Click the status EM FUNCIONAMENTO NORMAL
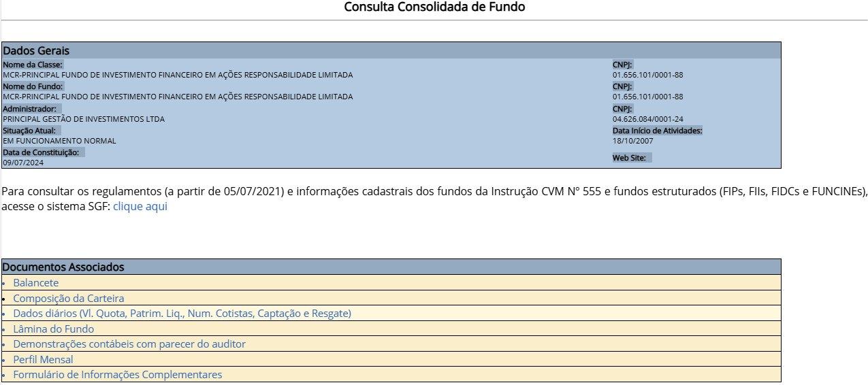 pos(59,141)
